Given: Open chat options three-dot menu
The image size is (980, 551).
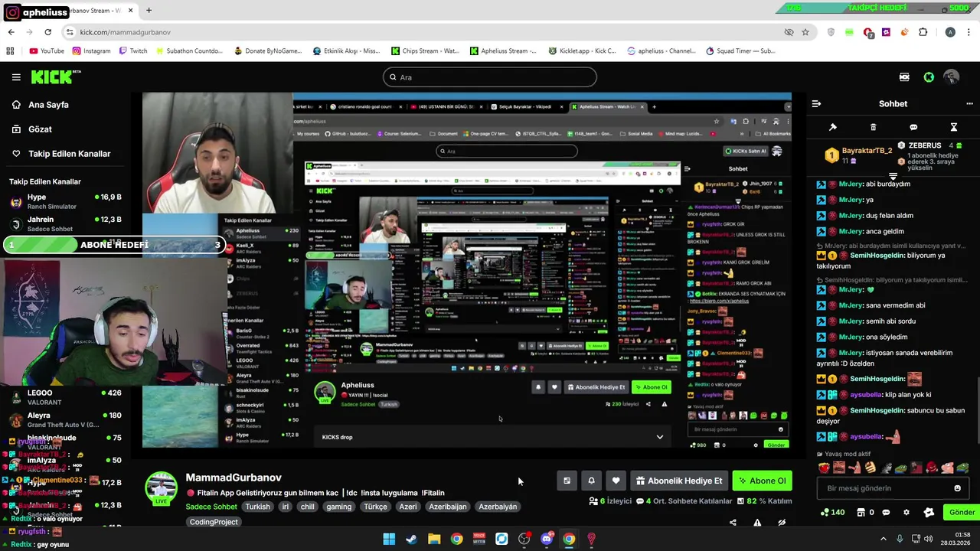Looking at the screenshot, I should [x=969, y=103].
